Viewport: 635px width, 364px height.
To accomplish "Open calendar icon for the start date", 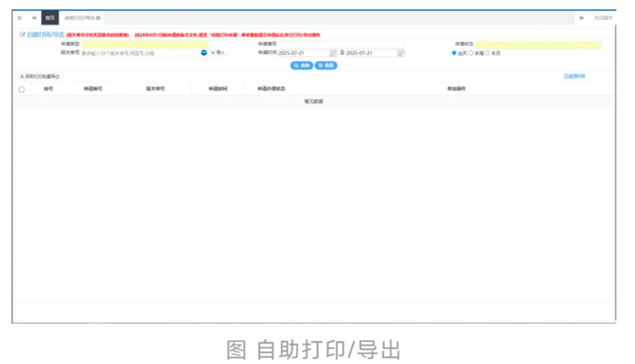I will coord(333,53).
